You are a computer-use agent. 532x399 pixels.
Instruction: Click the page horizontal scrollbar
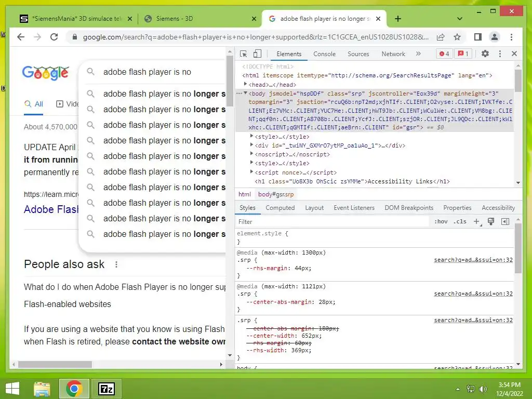pyautogui.click(x=55, y=364)
